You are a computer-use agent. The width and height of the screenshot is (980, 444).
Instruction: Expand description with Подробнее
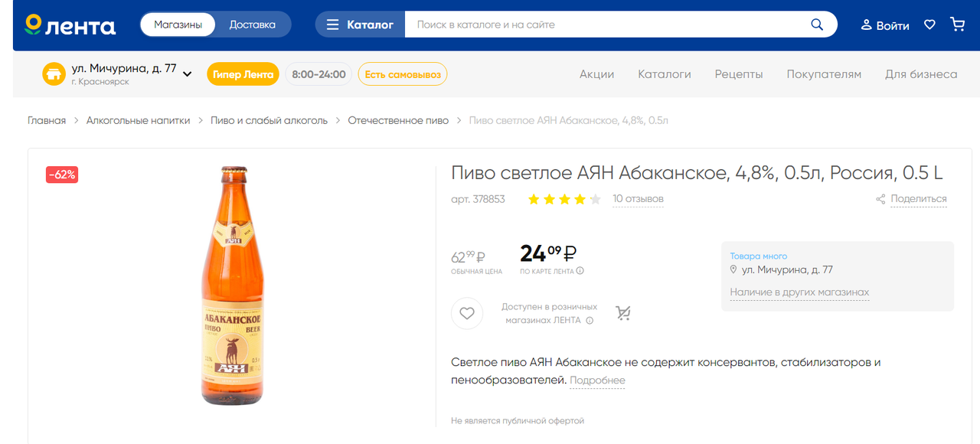click(x=597, y=380)
